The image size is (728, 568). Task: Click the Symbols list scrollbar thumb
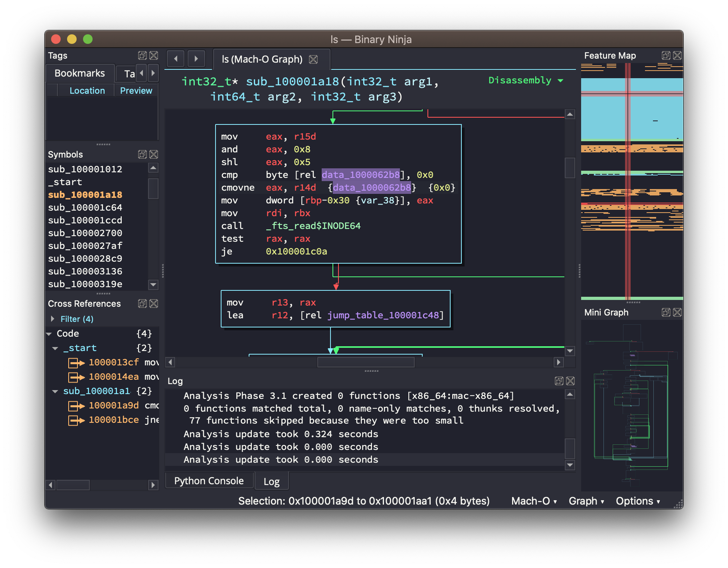(153, 188)
